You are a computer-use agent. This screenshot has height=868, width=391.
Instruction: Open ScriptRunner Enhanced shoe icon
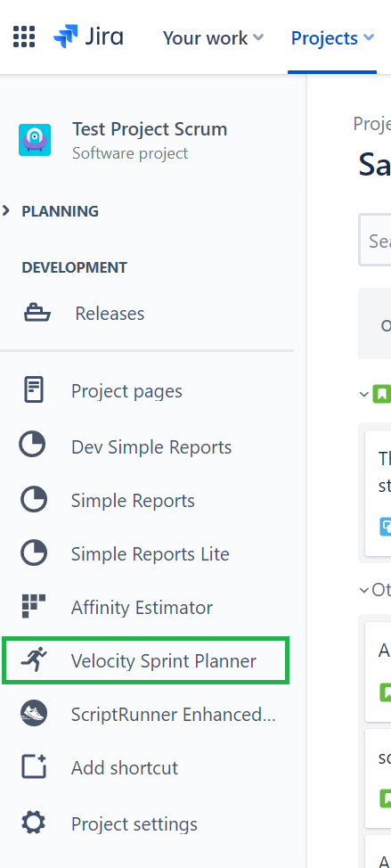(x=34, y=714)
